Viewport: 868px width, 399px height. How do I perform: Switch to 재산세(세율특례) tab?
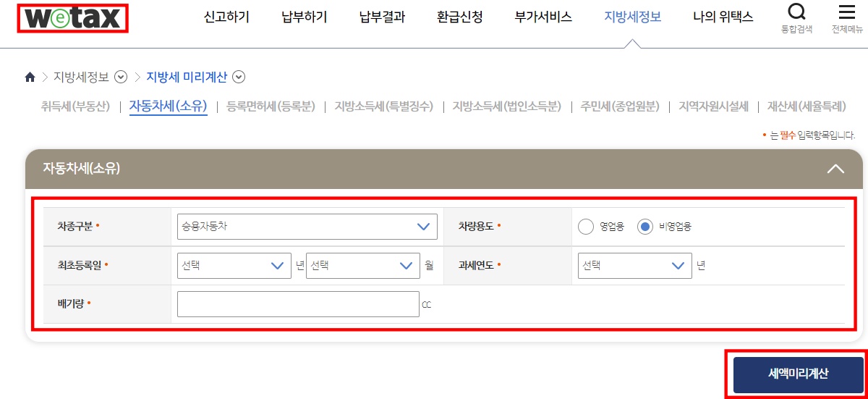pyautogui.click(x=807, y=106)
